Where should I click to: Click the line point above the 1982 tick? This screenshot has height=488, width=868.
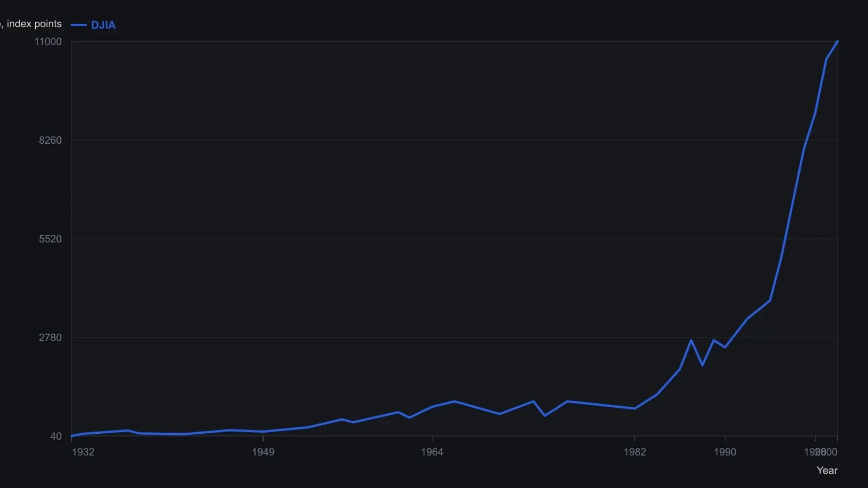click(x=635, y=408)
